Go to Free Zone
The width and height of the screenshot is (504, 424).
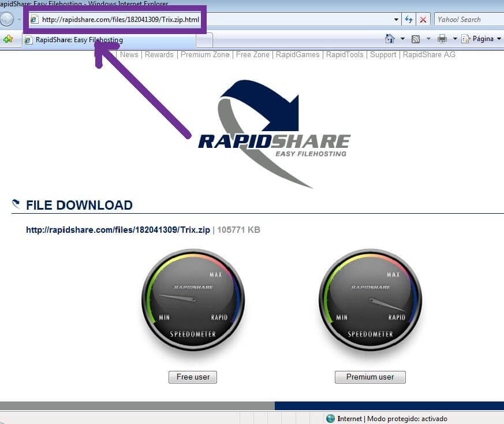pyautogui.click(x=253, y=55)
